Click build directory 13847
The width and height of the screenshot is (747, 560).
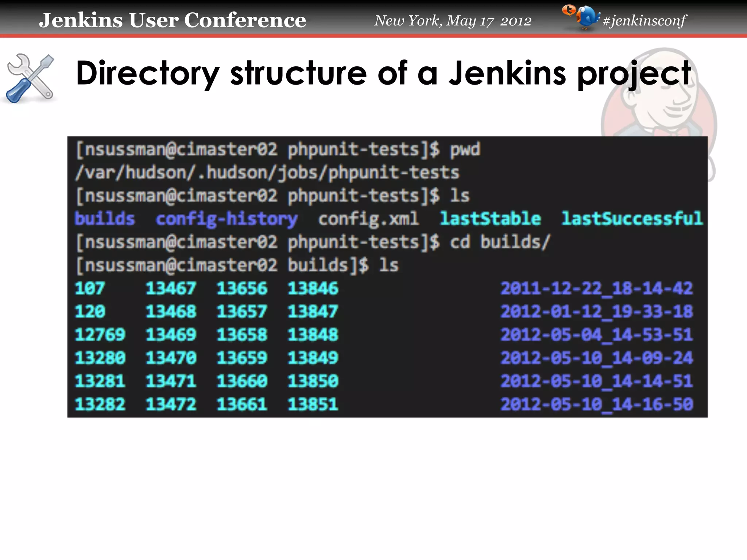(313, 311)
